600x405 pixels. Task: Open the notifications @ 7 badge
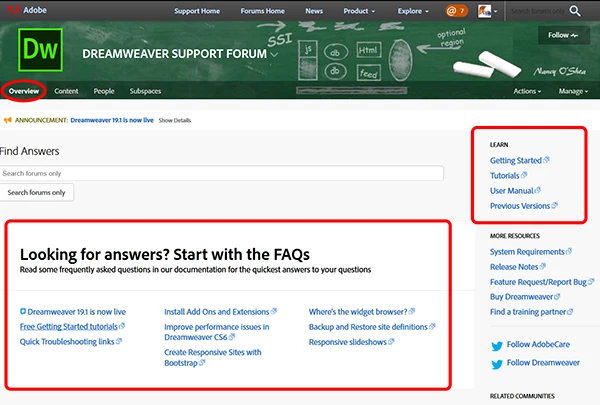click(x=456, y=11)
